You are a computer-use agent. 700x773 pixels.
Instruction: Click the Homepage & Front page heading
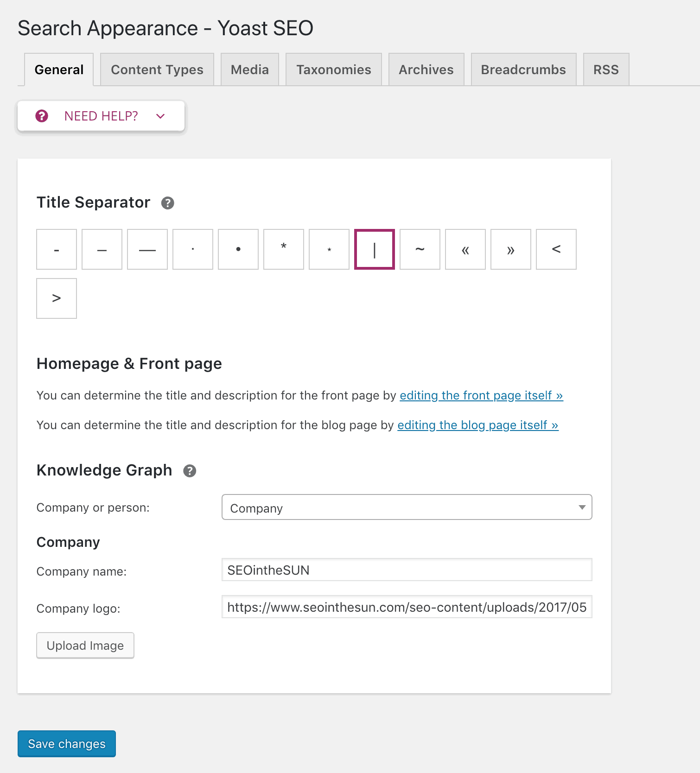(x=129, y=364)
